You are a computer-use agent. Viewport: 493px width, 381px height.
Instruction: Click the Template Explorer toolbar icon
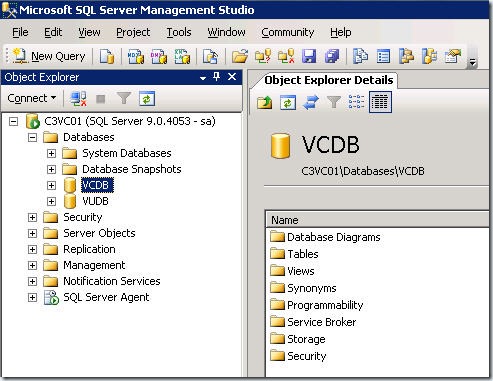click(429, 56)
